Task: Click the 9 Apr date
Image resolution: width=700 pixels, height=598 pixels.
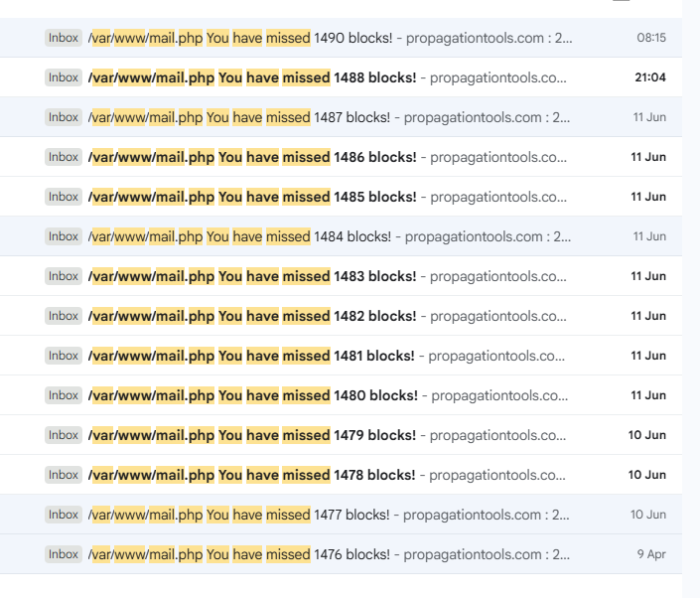Action: pos(651,554)
